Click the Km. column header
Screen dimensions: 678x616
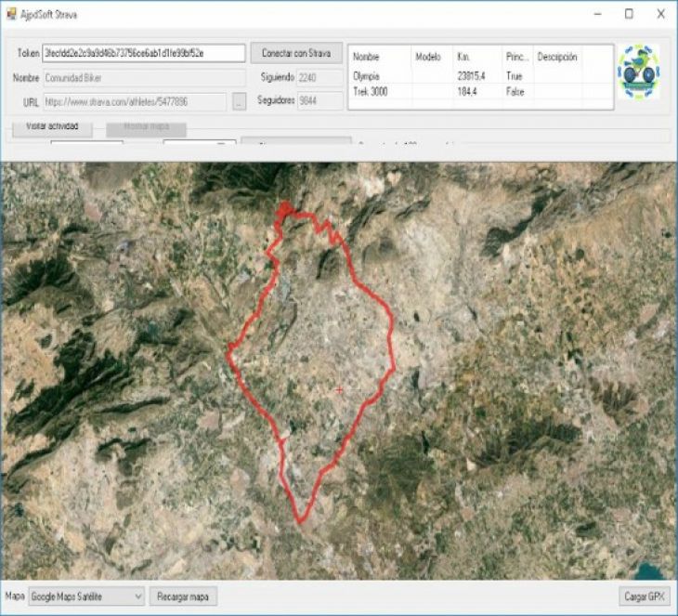(x=463, y=57)
